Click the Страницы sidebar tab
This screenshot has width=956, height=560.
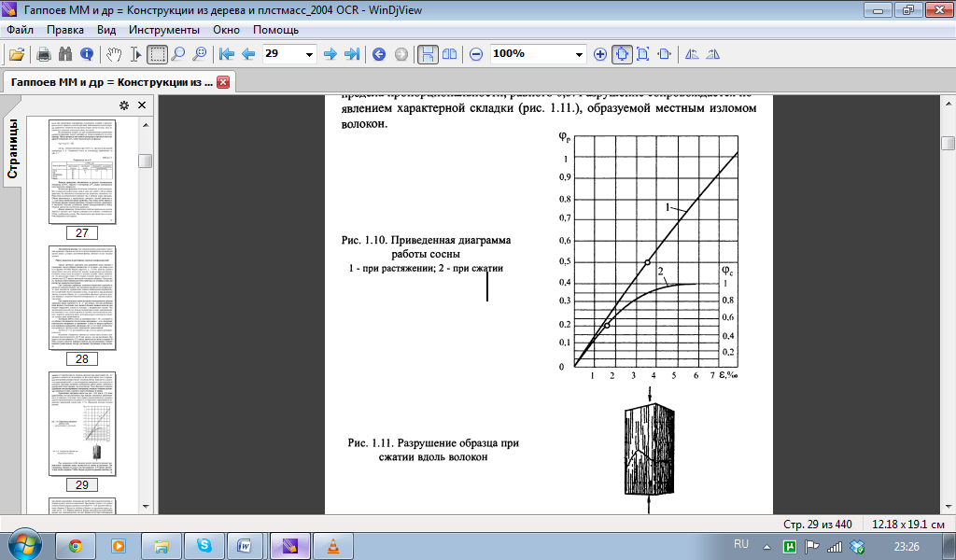(x=13, y=148)
